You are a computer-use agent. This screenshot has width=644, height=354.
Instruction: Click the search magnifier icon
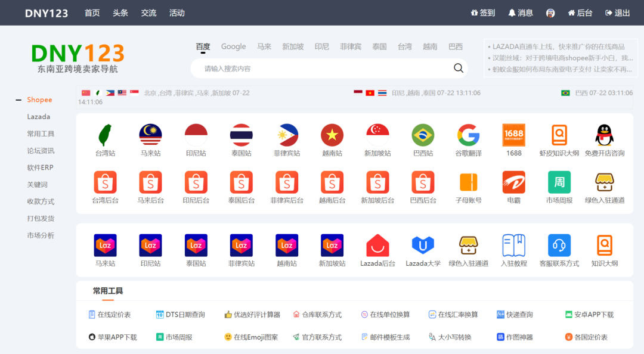pos(459,68)
